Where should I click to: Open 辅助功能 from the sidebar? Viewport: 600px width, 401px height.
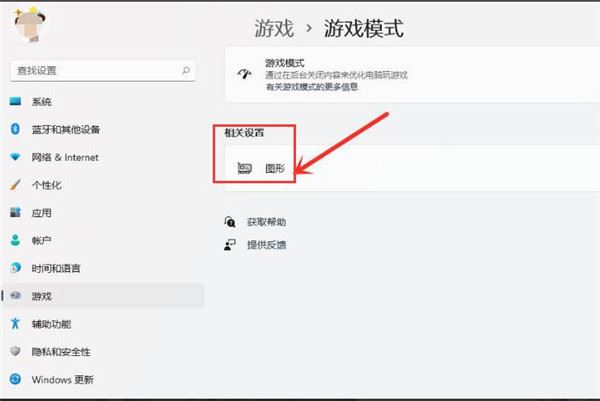point(50,324)
